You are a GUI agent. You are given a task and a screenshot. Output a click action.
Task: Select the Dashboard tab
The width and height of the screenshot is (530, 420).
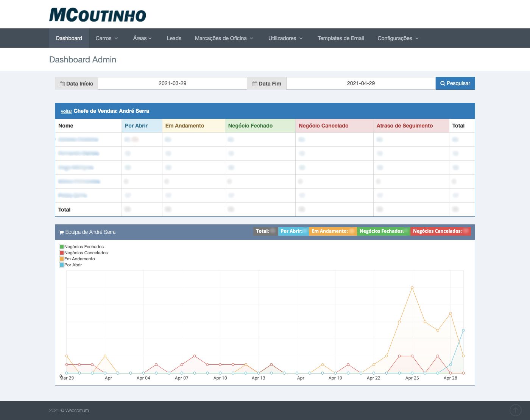click(69, 38)
